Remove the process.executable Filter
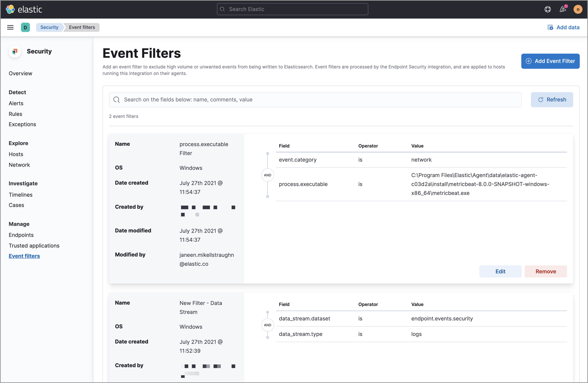The width and height of the screenshot is (588, 383). point(546,271)
